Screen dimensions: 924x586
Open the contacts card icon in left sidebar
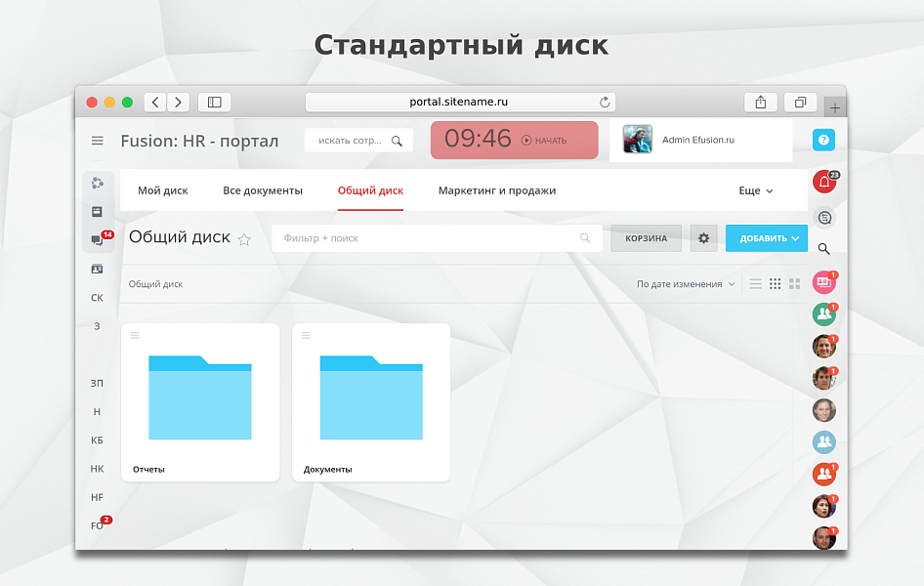[x=97, y=269]
